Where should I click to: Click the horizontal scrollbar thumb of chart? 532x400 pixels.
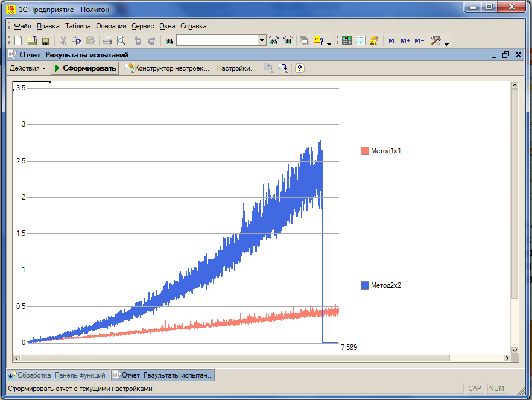pos(235,358)
